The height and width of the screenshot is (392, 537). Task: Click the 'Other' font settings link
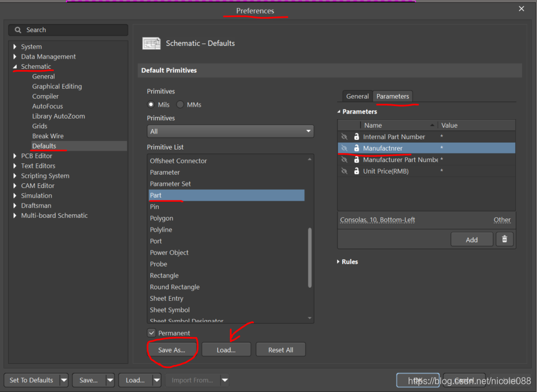(501, 219)
